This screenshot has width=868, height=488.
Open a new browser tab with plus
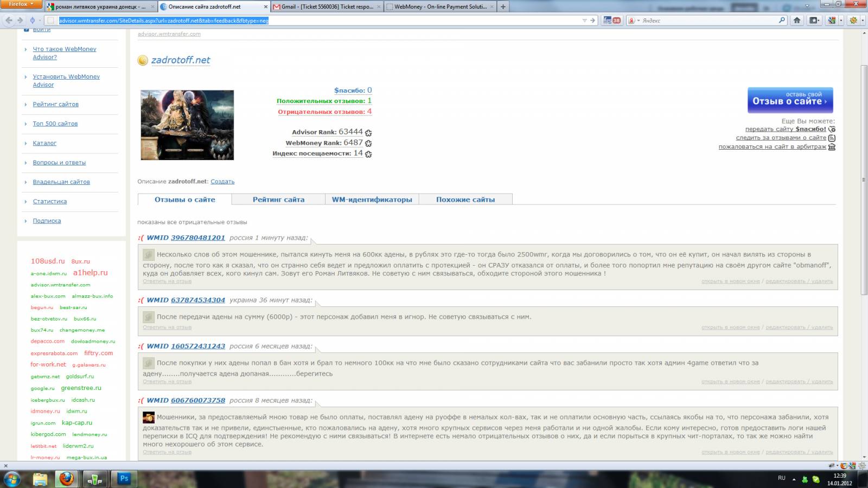tap(503, 7)
